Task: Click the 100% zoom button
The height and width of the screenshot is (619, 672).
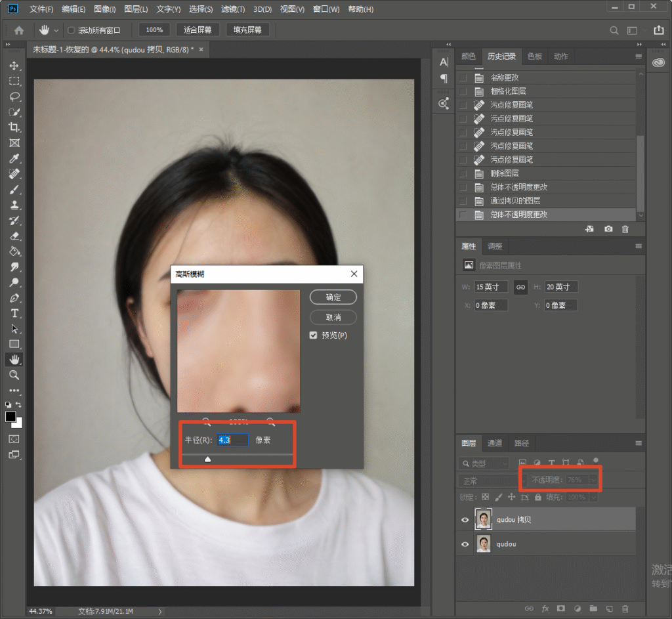Action: 154,30
